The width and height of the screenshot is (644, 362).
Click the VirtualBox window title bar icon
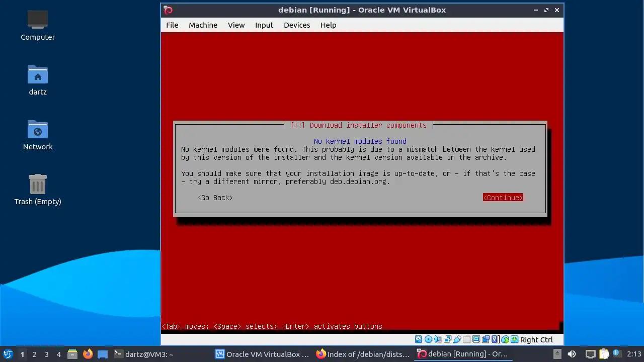click(169, 10)
